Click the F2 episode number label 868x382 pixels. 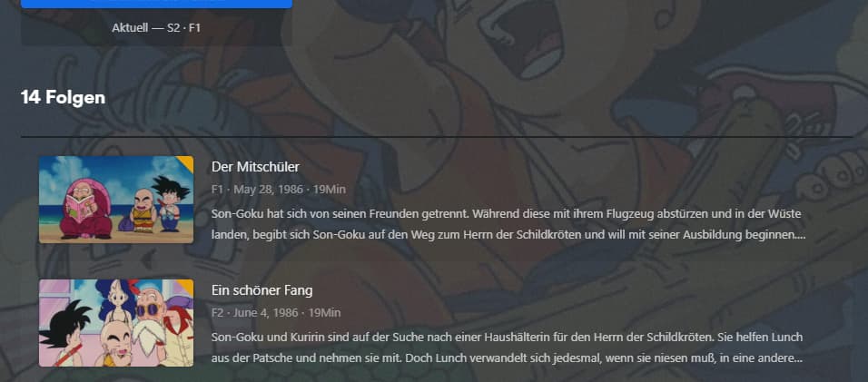(218, 313)
